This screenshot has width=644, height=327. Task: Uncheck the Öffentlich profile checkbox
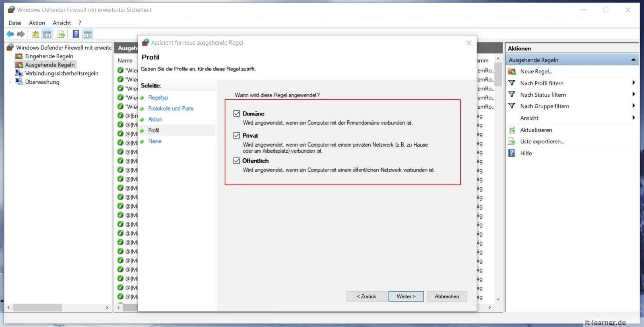237,161
